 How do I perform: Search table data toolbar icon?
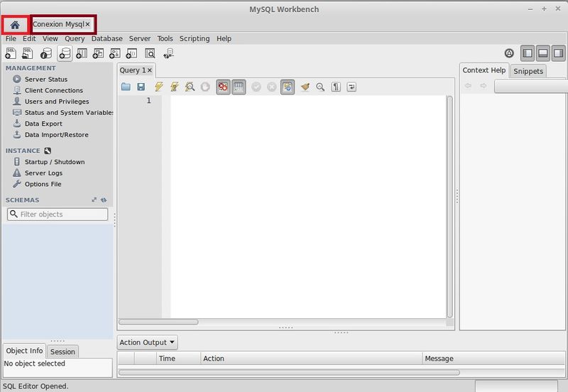coord(150,54)
